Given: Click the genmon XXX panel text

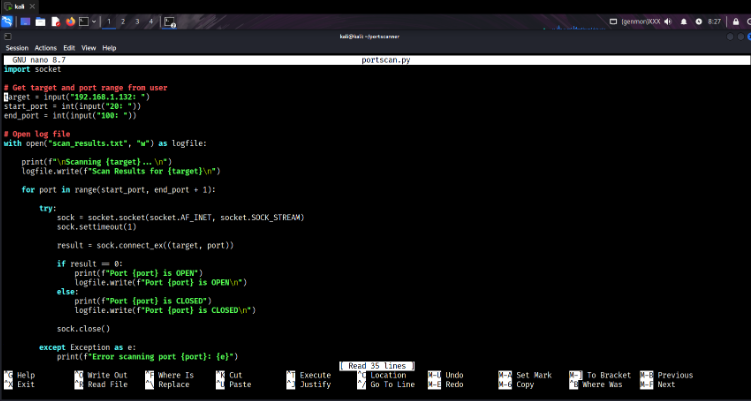Looking at the screenshot, I should click(x=640, y=22).
